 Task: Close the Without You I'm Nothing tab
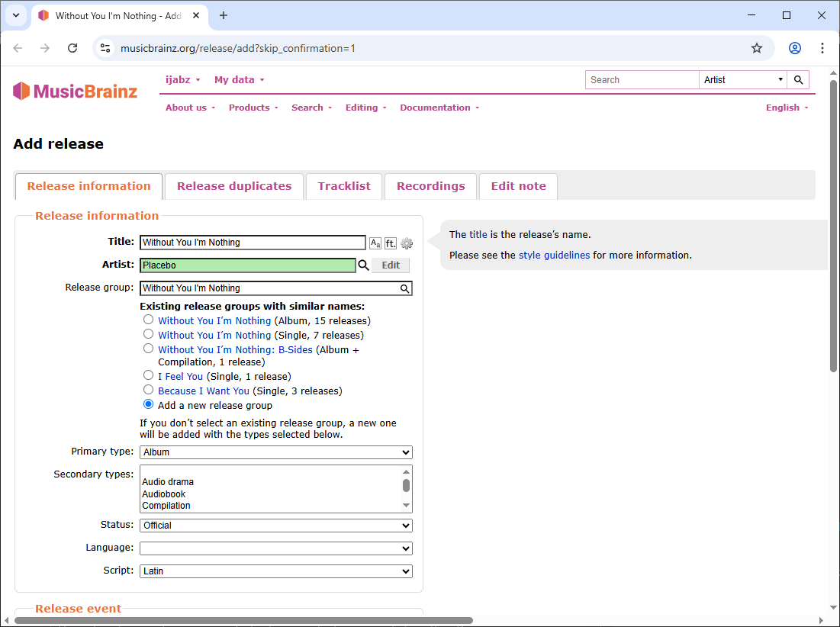click(196, 15)
